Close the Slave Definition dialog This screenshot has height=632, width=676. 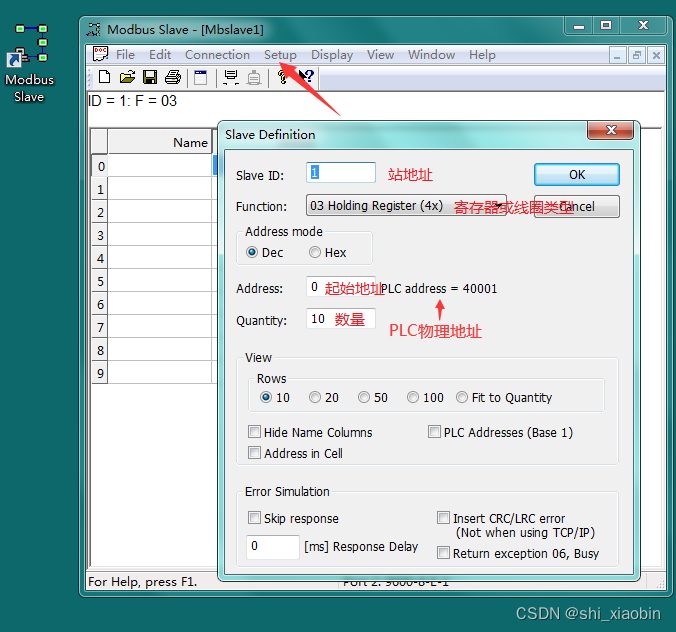point(610,130)
